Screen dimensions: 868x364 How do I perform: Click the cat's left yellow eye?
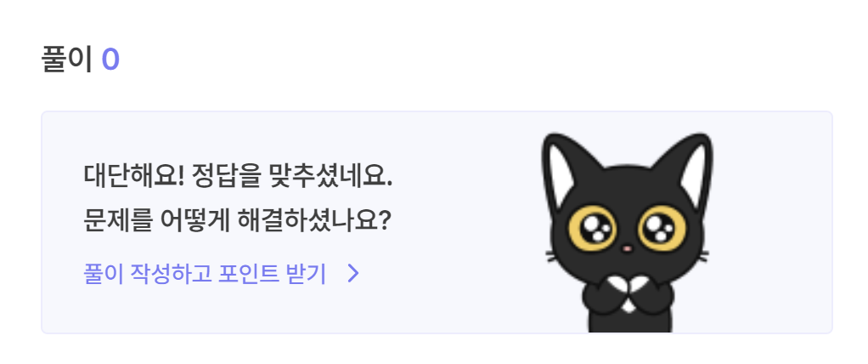click(x=592, y=228)
